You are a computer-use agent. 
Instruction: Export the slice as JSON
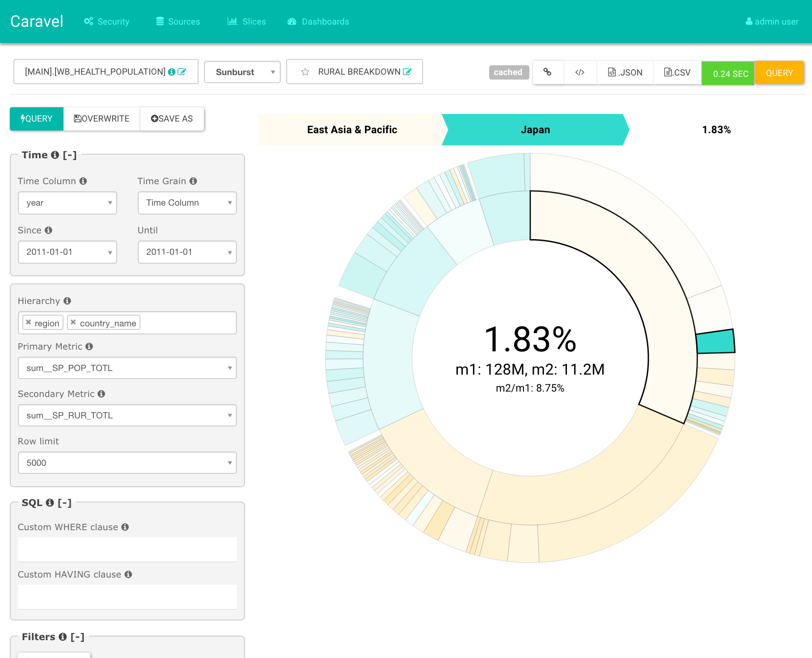click(625, 72)
